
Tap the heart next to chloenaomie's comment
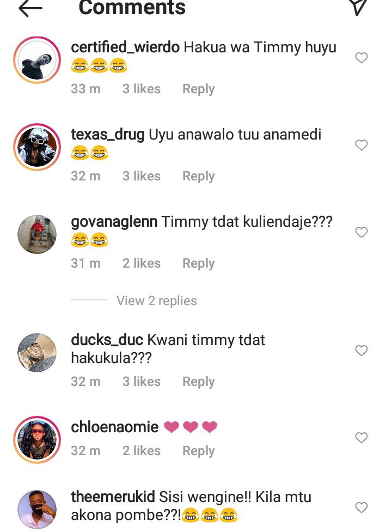click(362, 437)
